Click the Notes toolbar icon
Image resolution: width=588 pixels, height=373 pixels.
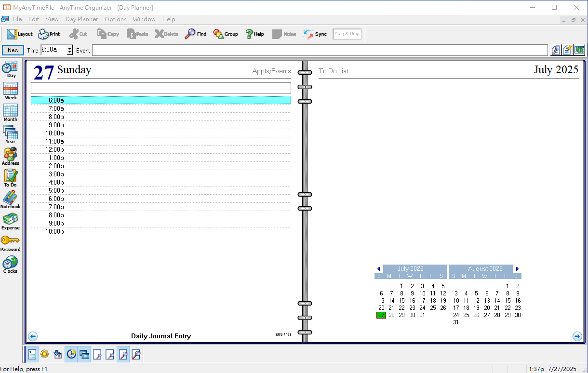284,34
